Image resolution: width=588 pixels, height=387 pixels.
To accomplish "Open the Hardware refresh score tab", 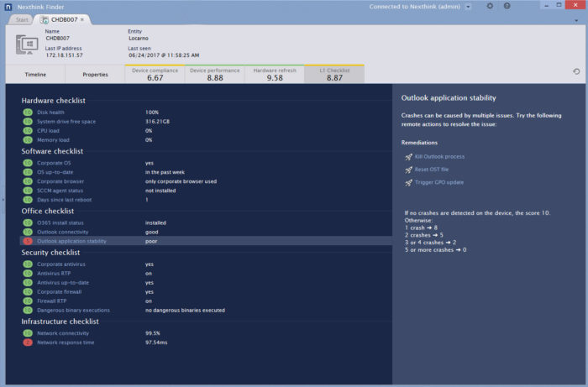I will coord(275,74).
